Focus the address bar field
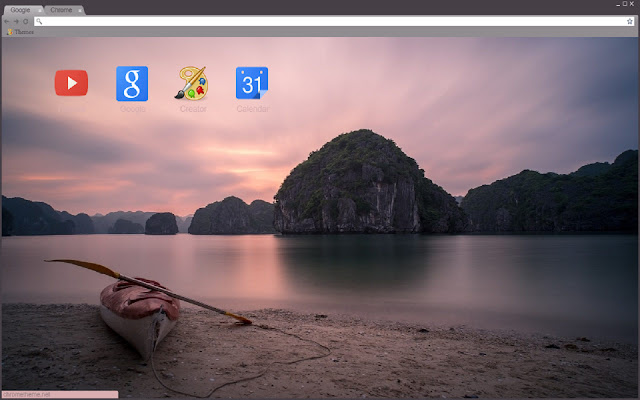640x400 pixels. pos(334,21)
